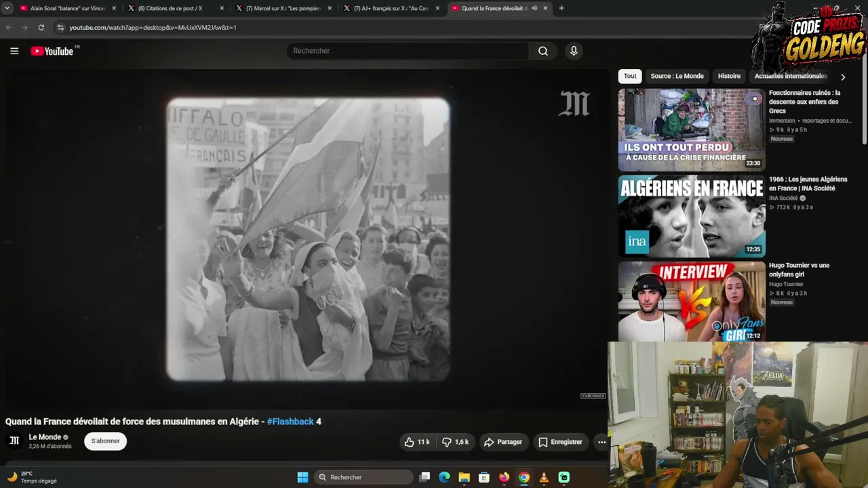Open Task View from the taskbar

[x=425, y=477]
